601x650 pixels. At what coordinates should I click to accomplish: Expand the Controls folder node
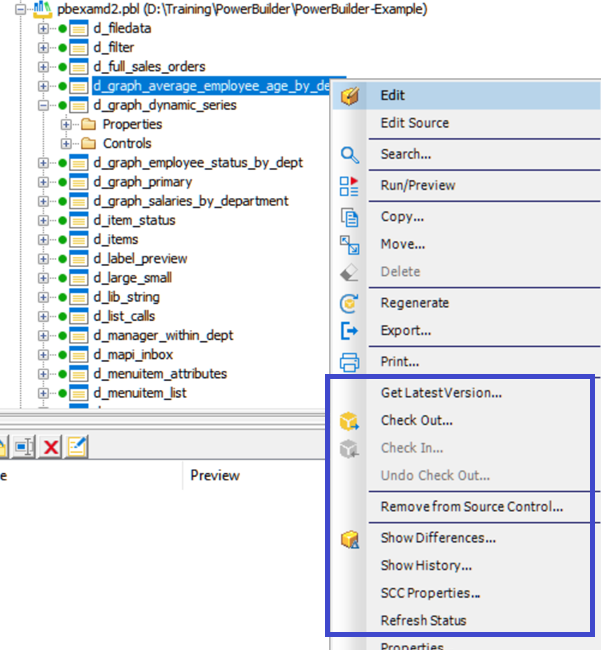66,143
